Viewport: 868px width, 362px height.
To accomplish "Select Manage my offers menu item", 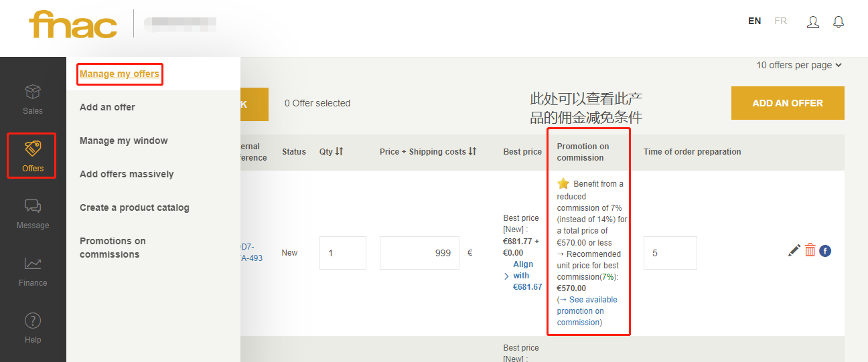I will [x=119, y=74].
